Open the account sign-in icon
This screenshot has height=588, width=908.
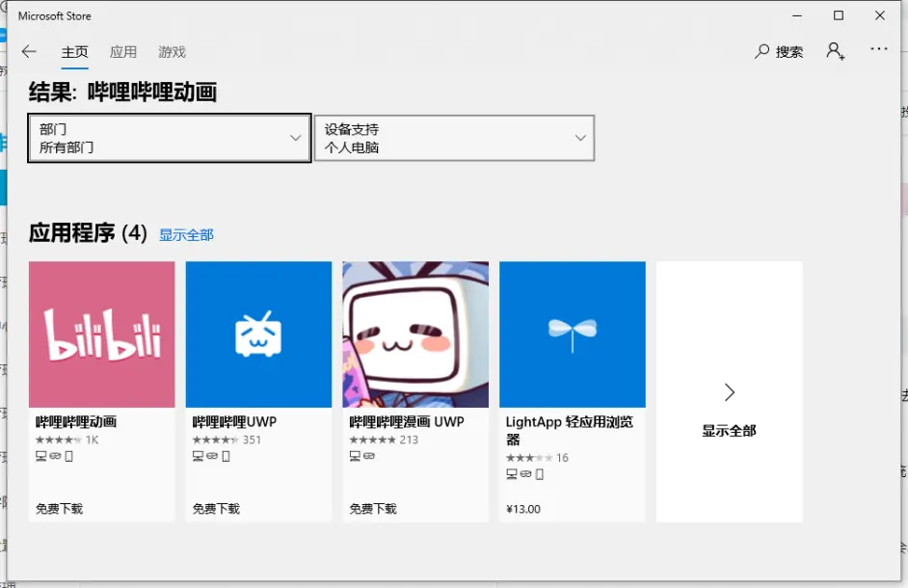click(835, 51)
